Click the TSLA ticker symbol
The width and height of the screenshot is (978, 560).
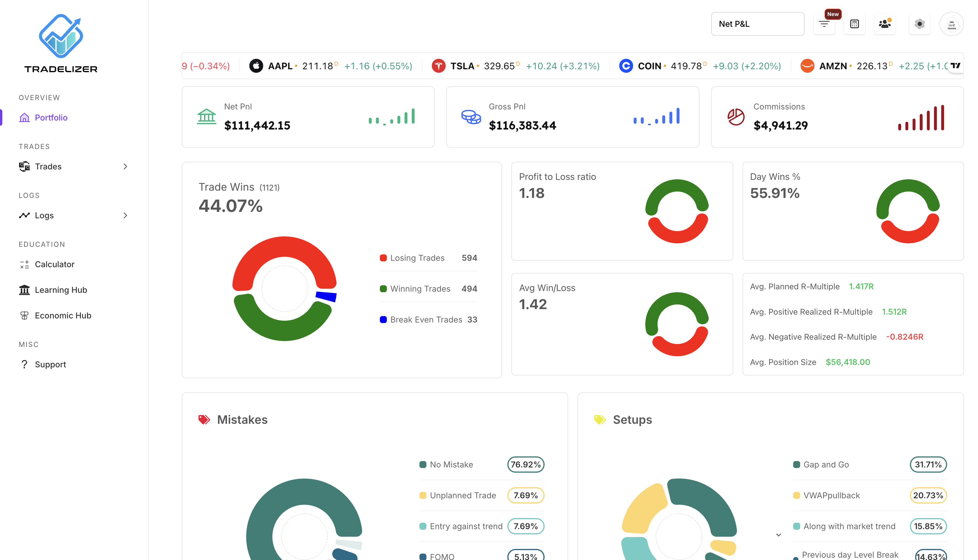(462, 66)
